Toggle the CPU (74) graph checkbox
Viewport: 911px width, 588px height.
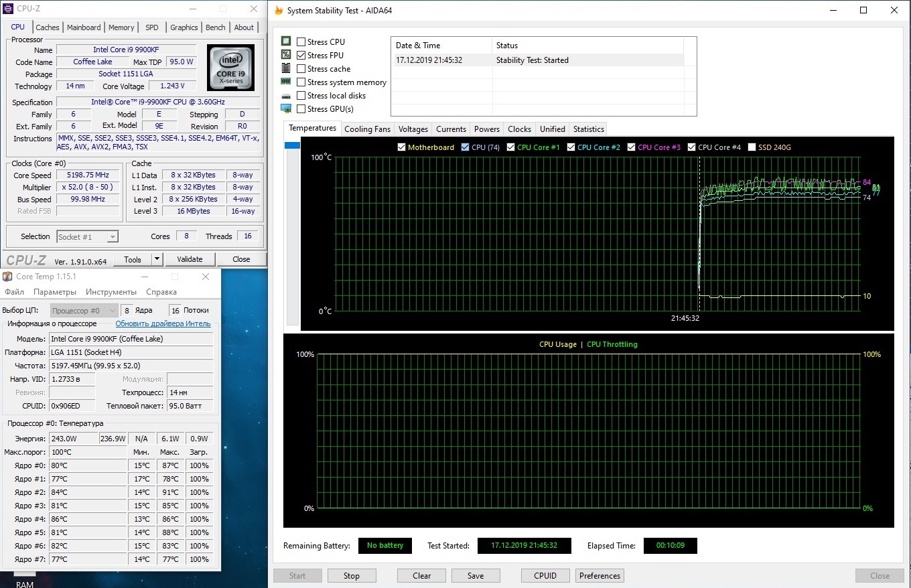click(466, 147)
